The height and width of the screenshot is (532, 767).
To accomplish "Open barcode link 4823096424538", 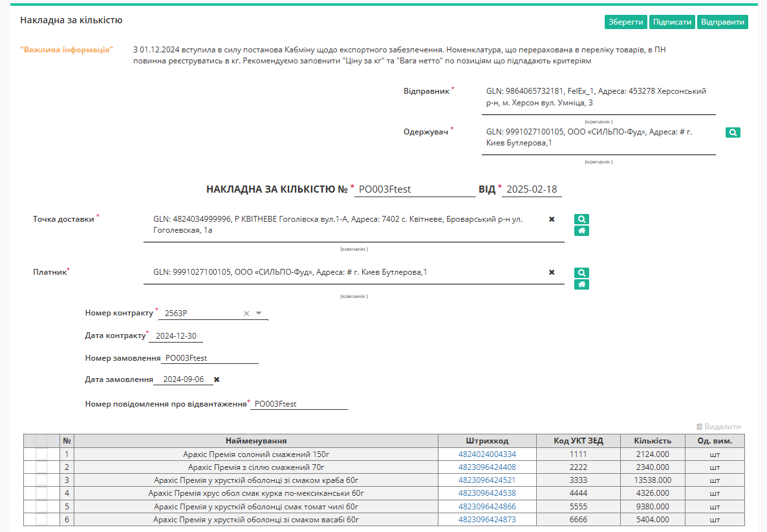I will click(x=487, y=493).
